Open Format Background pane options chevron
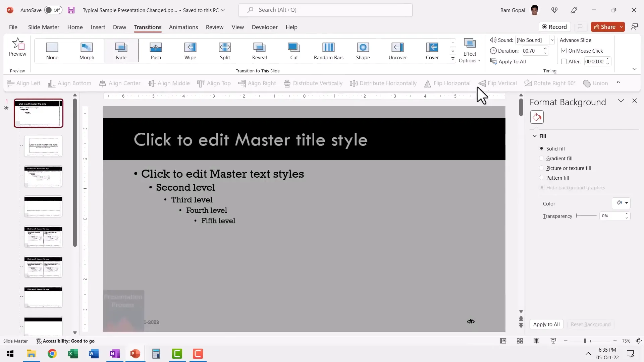This screenshot has width=644, height=362. point(621,101)
